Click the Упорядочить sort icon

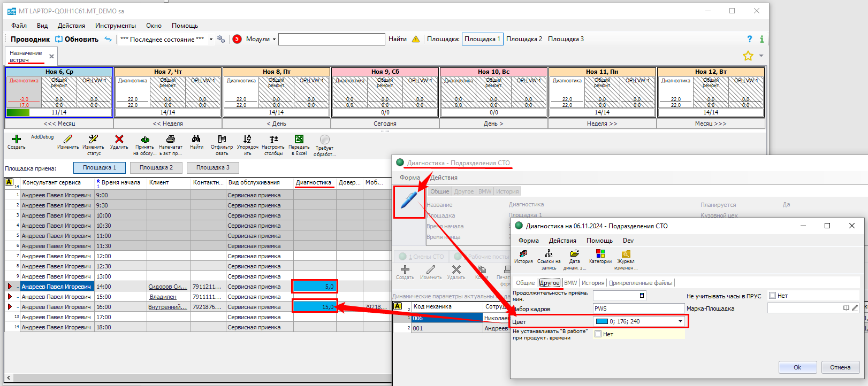[247, 140]
